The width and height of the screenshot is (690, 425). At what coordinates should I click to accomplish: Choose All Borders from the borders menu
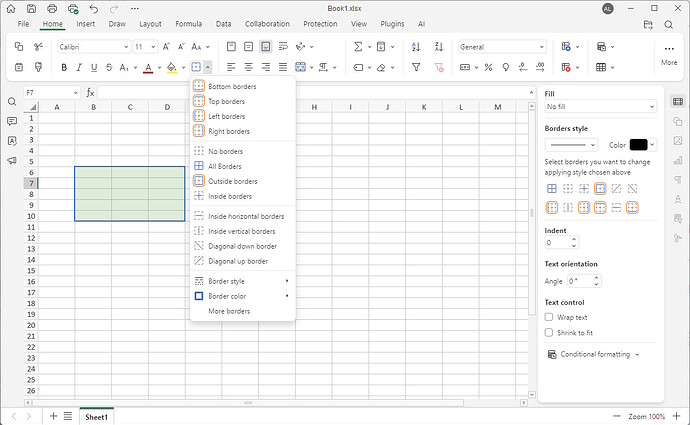(224, 166)
